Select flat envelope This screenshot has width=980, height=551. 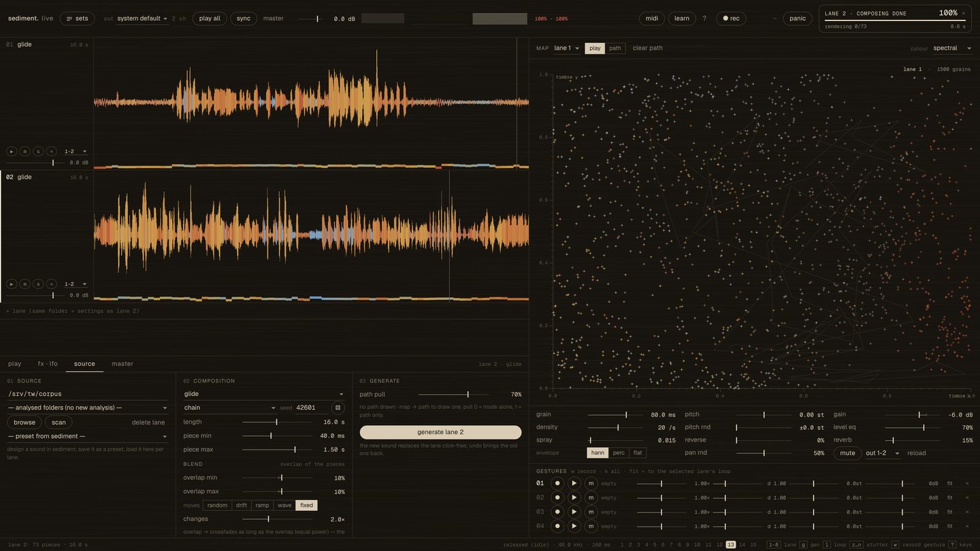click(x=638, y=452)
